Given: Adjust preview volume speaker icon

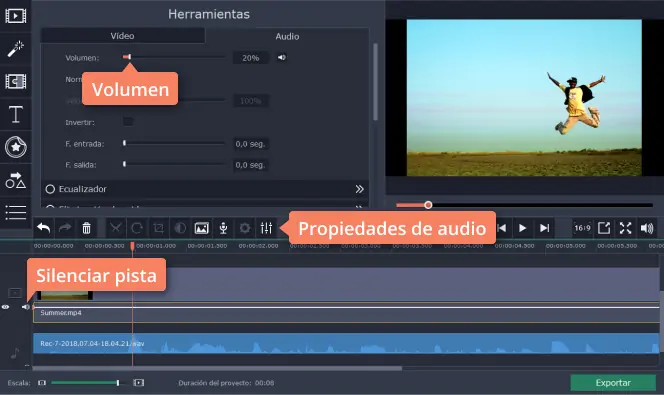Looking at the screenshot, I should (x=647, y=228).
